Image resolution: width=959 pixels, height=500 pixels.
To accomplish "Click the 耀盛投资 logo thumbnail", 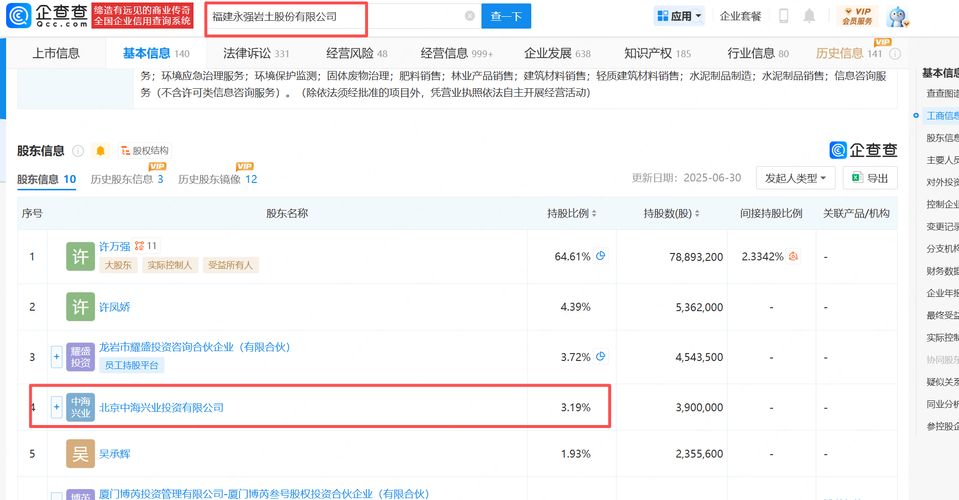I will pos(80,357).
